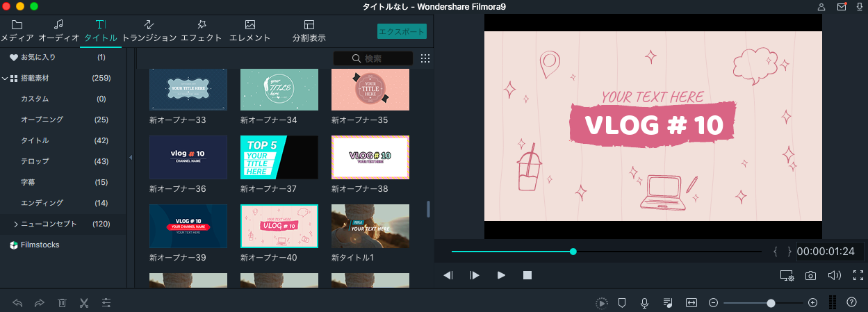Expand the ニューコンセプト category

(x=16, y=224)
